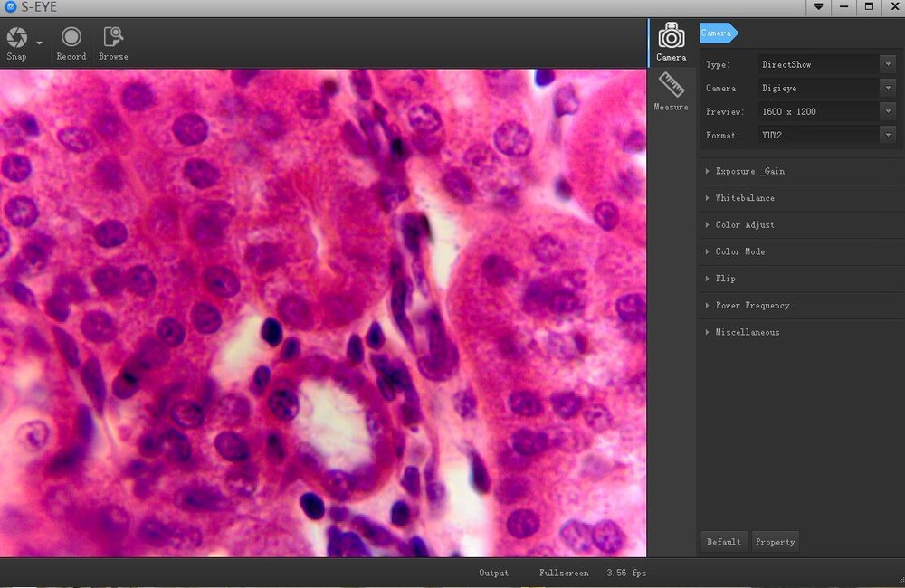Open the Camera Digieye dropdown
Screen dimensions: 905x588
click(x=887, y=89)
